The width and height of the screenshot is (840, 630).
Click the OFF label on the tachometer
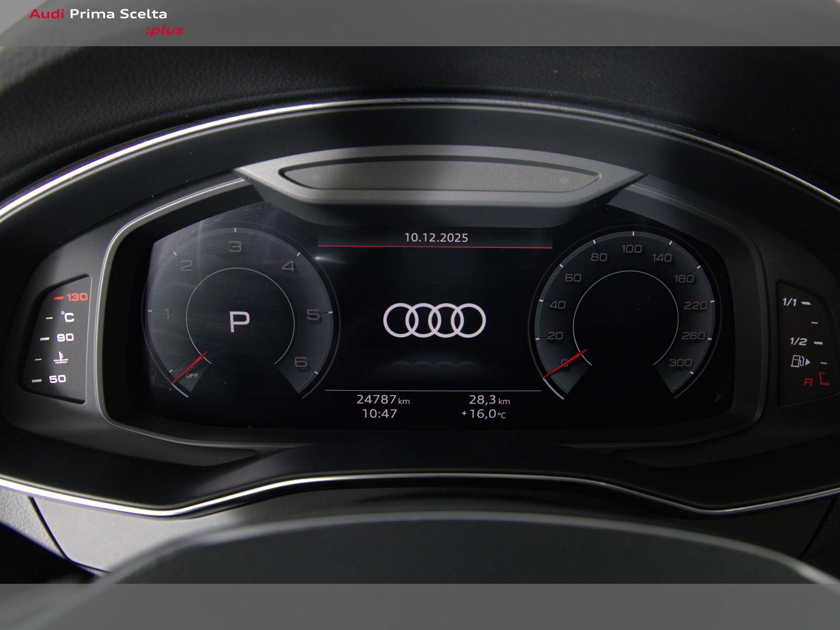click(192, 376)
